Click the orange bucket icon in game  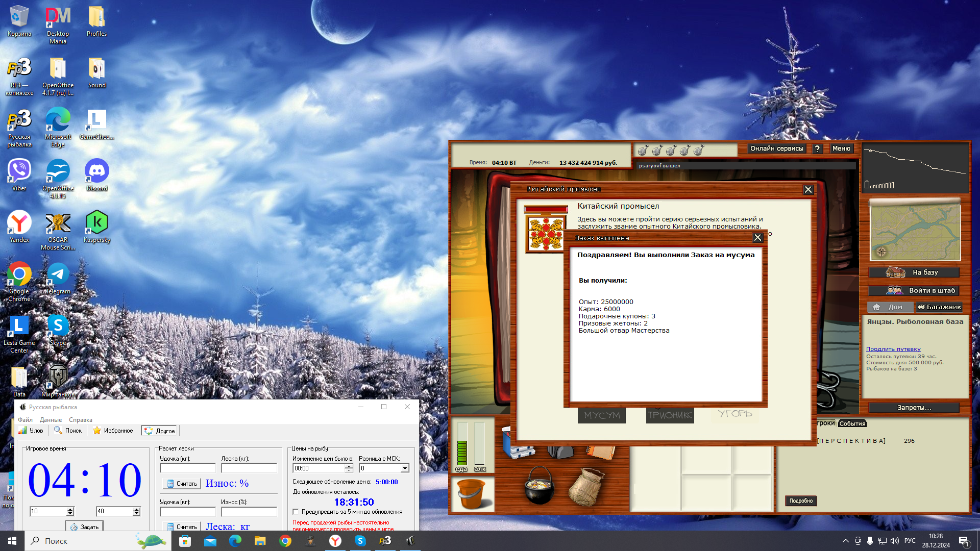tap(473, 494)
